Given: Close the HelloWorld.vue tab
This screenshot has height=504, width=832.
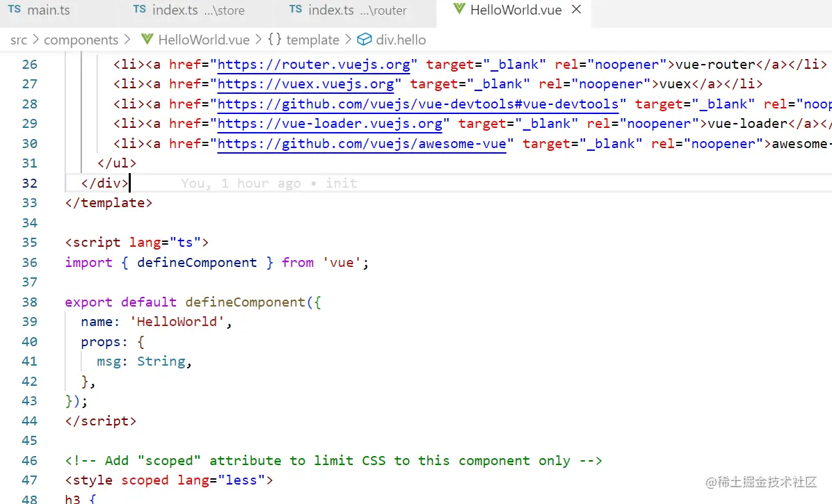Looking at the screenshot, I should click(577, 10).
